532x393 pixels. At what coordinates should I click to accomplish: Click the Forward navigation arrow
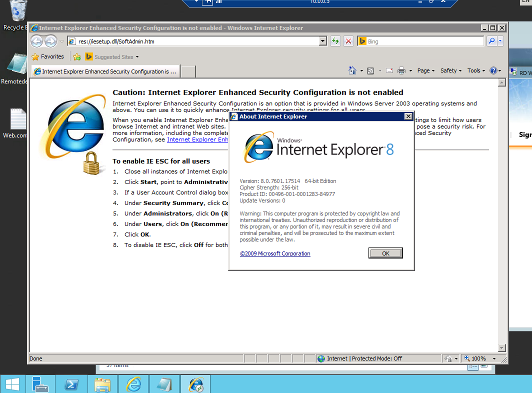click(51, 41)
